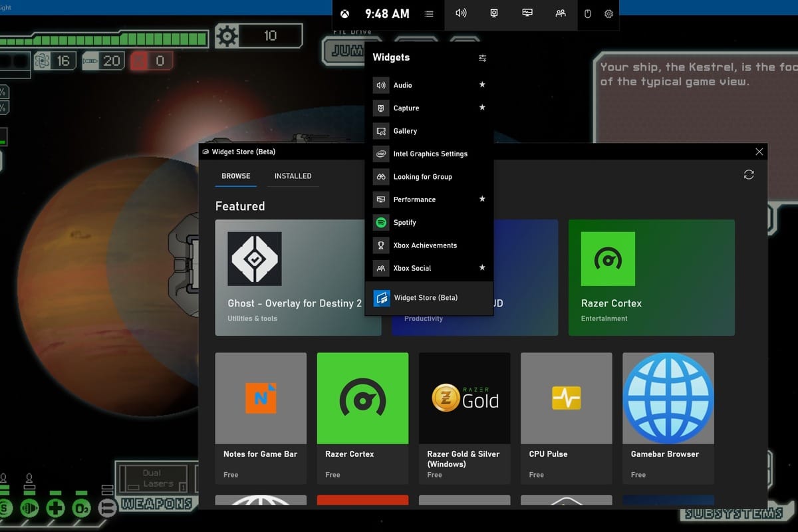Open the Performance widget from the top bar

pos(527,13)
